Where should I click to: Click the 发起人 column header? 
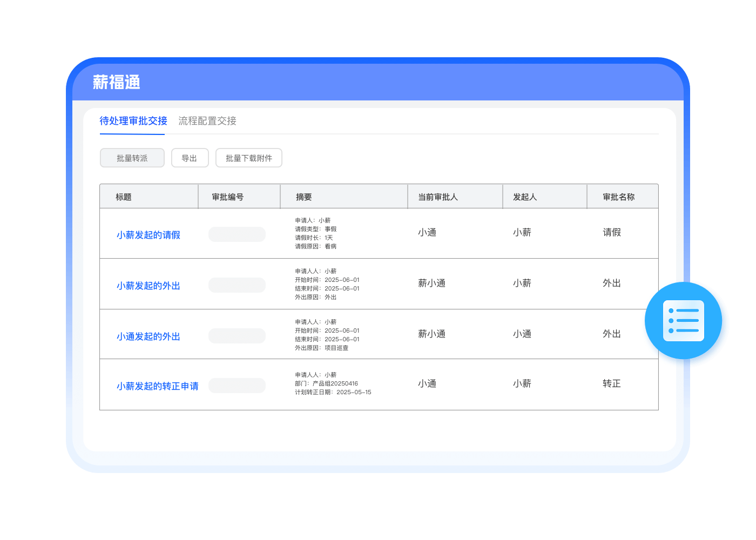tap(525, 197)
